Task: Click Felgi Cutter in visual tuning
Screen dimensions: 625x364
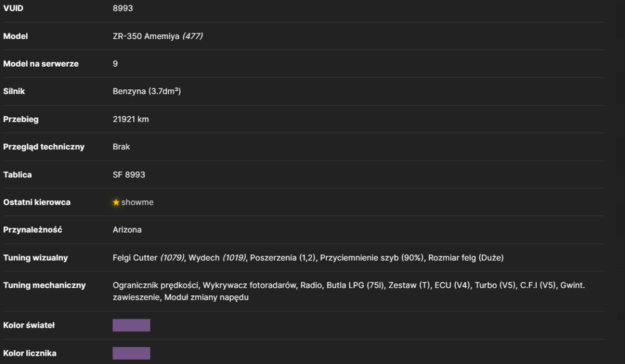Action: coord(135,258)
